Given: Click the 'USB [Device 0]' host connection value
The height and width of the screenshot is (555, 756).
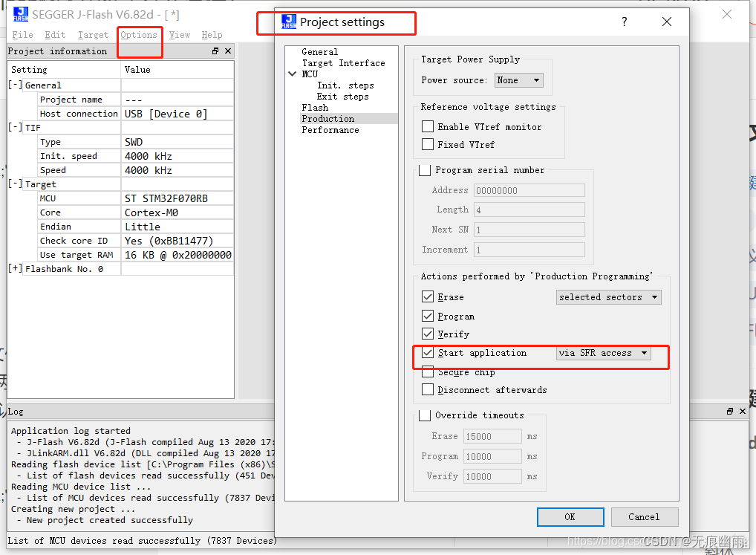Looking at the screenshot, I should point(166,114).
